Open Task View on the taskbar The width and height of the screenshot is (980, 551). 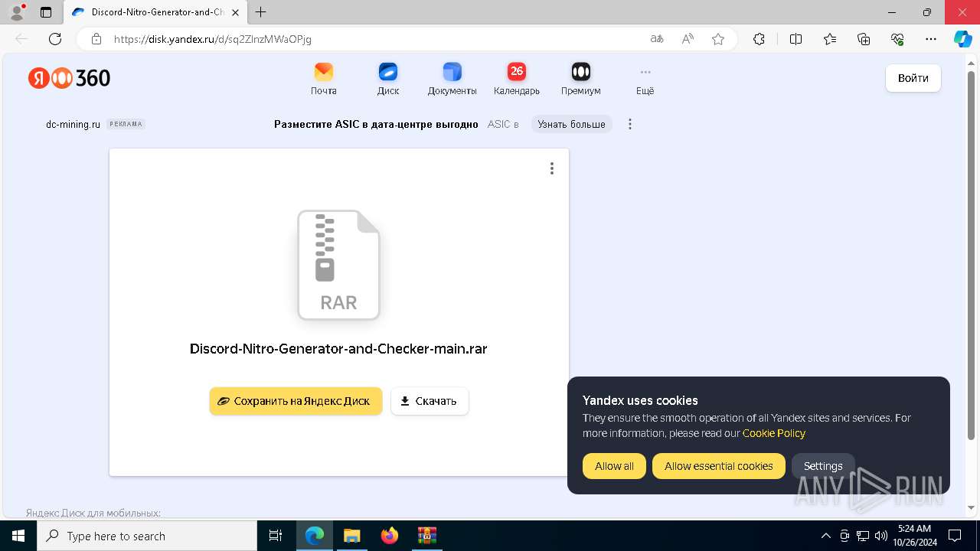point(276,536)
